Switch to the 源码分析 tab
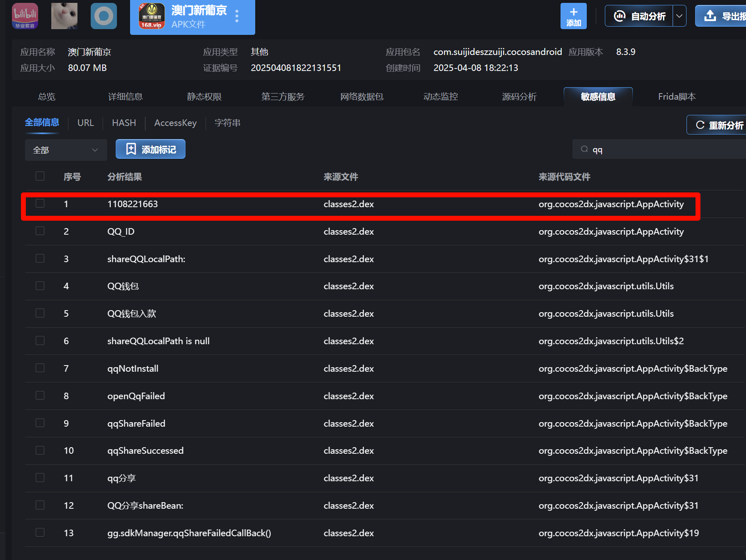Image resolution: width=746 pixels, height=560 pixels. [519, 97]
